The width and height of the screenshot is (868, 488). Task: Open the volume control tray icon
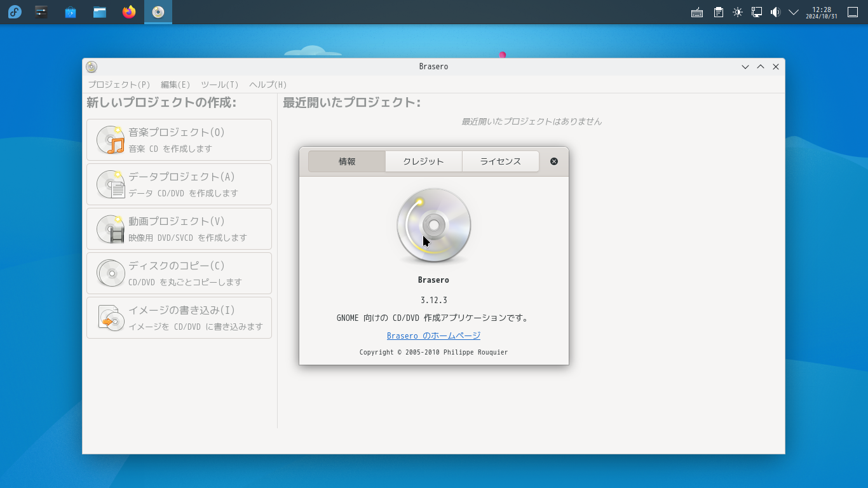775,12
